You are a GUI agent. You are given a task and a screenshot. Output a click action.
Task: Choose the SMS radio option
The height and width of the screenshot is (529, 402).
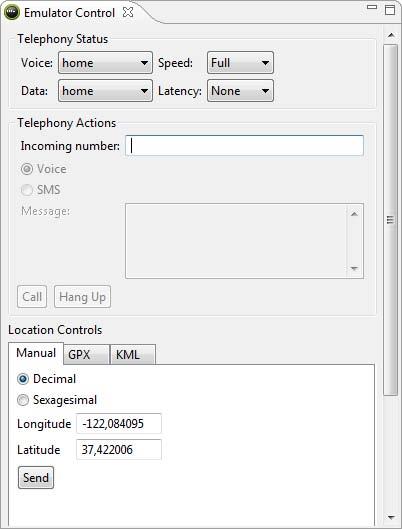[x=27, y=190]
